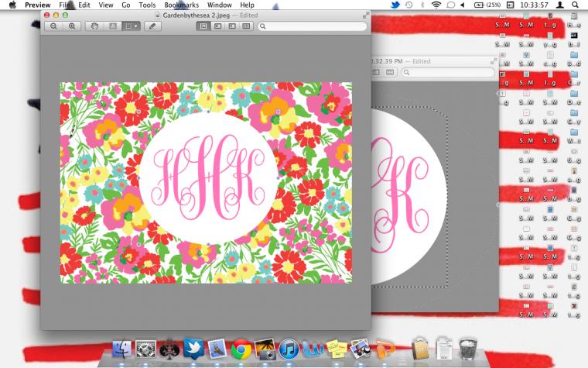Switch to Contact Sheet view
This screenshot has height=368, width=588.
246,26
